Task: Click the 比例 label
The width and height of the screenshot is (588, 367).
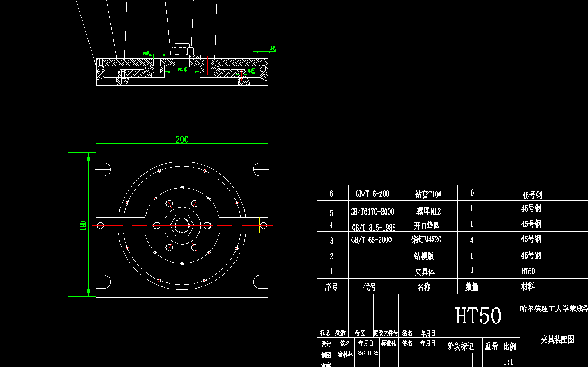Action: pyautogui.click(x=510, y=346)
